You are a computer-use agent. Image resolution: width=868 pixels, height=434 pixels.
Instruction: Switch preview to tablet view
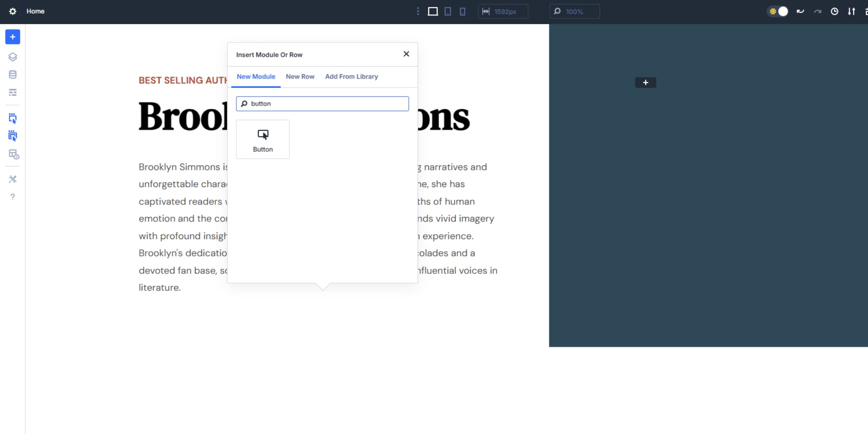448,11
